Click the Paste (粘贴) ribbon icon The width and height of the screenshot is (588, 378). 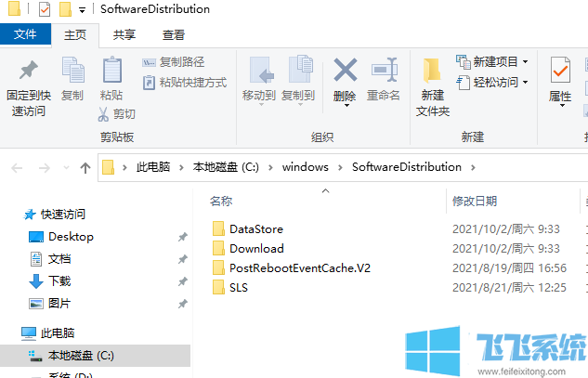pyautogui.click(x=111, y=70)
